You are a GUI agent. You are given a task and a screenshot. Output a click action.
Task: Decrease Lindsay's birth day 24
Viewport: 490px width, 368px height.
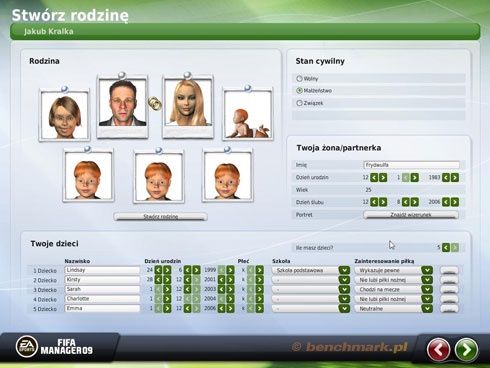point(158,270)
